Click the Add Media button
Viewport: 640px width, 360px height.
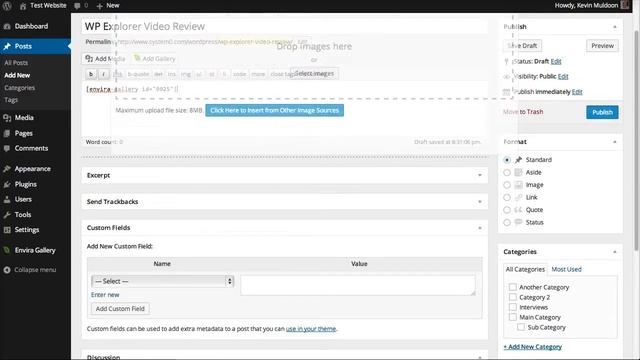104,59
